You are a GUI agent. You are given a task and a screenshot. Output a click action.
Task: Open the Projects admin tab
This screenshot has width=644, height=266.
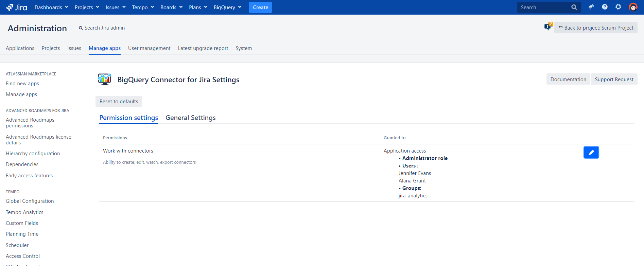click(51, 48)
